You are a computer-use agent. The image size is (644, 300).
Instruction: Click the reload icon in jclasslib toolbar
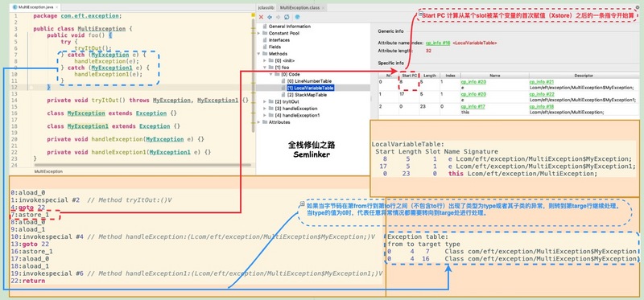[287, 17]
